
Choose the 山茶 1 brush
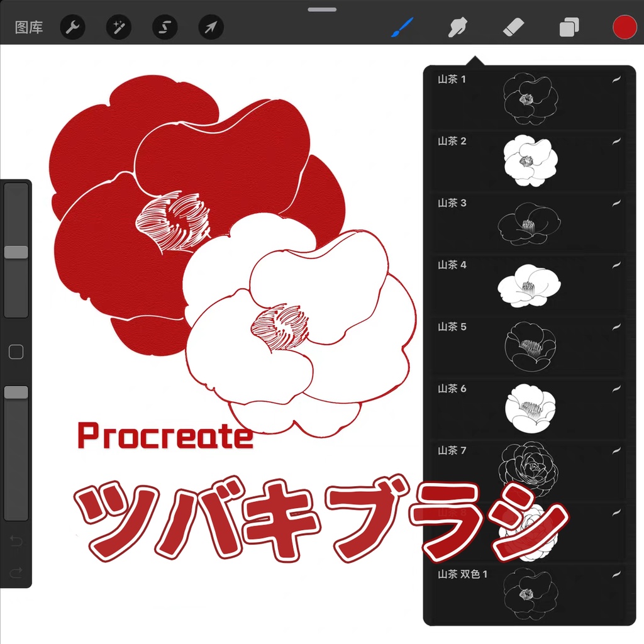coord(529,99)
